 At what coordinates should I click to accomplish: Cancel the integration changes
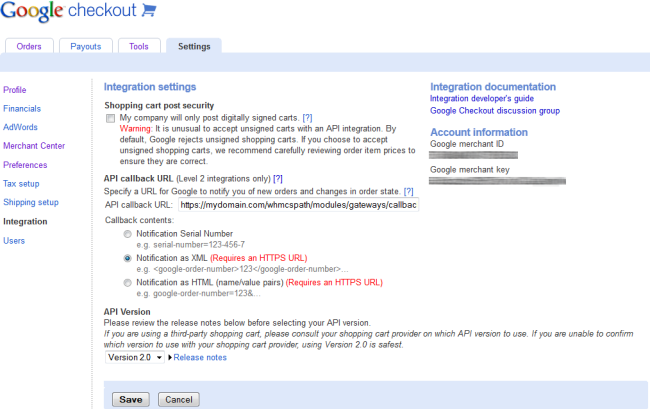click(179, 399)
